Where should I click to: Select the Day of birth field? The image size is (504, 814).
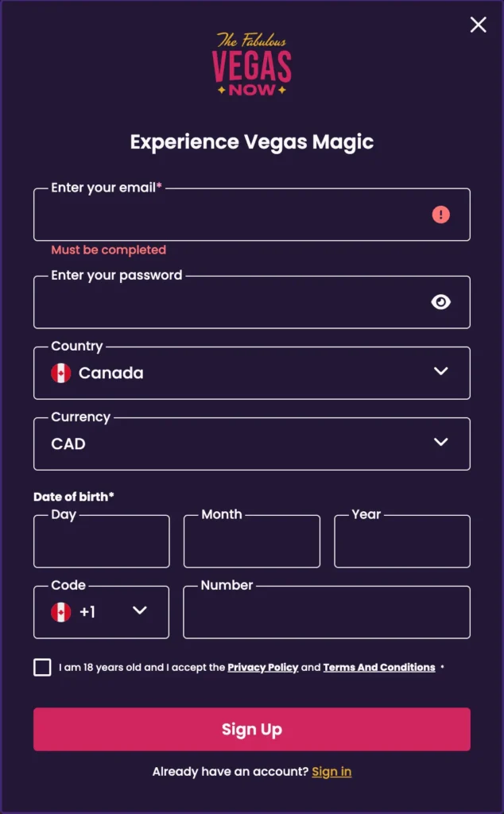102,542
